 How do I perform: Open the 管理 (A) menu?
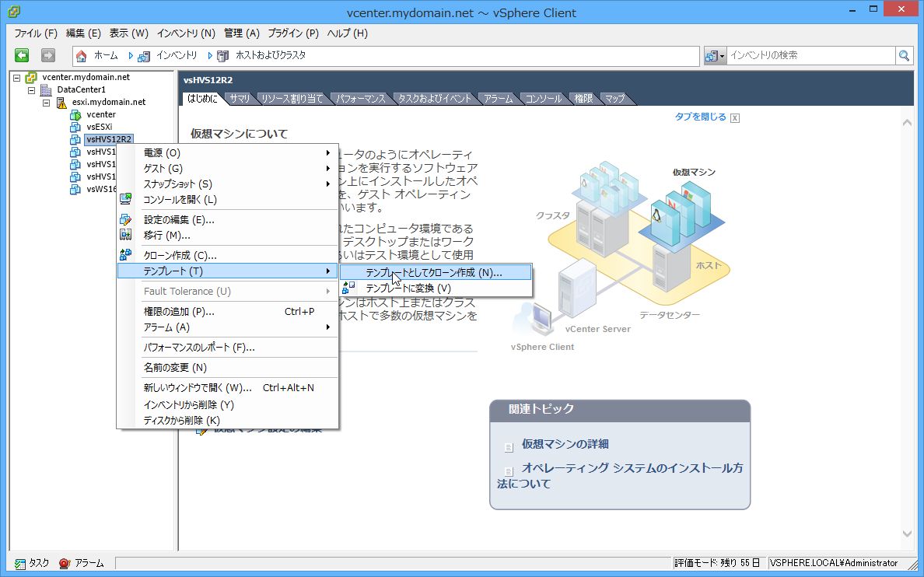click(x=242, y=33)
